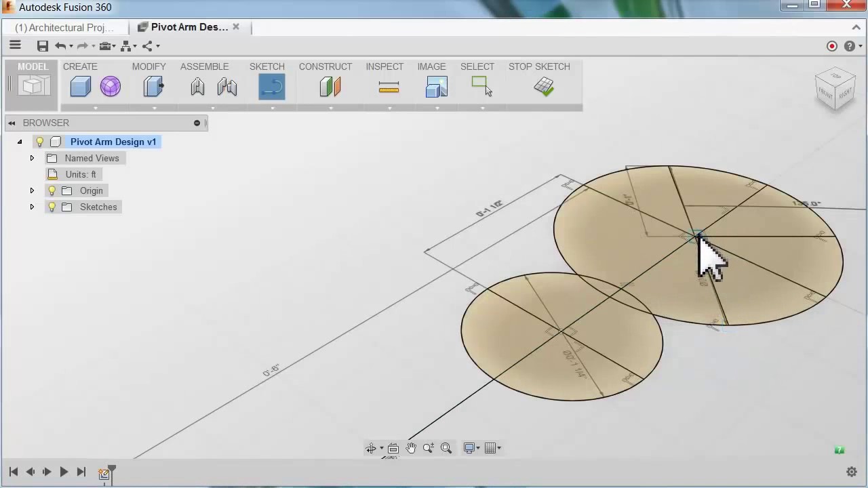Viewport: 868px width, 488px height.
Task: Toggle visibility of the Origin folder
Action: tap(52, 190)
